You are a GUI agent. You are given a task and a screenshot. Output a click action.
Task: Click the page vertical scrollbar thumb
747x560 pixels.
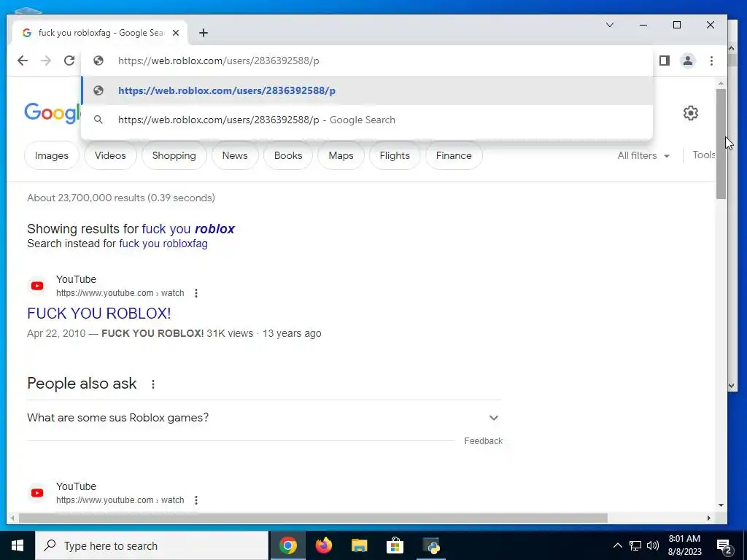721,144
